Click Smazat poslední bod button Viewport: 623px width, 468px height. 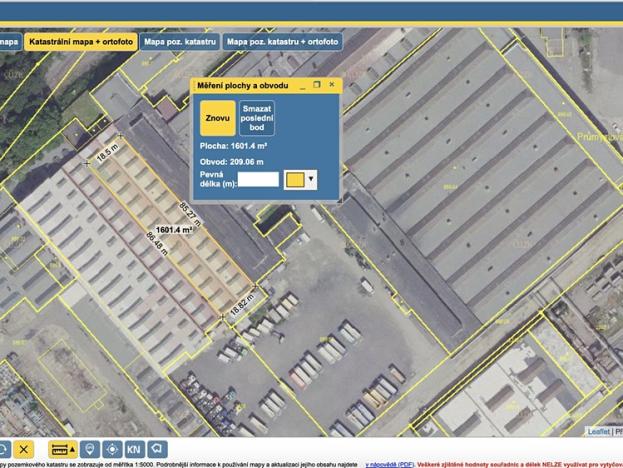pos(258,118)
